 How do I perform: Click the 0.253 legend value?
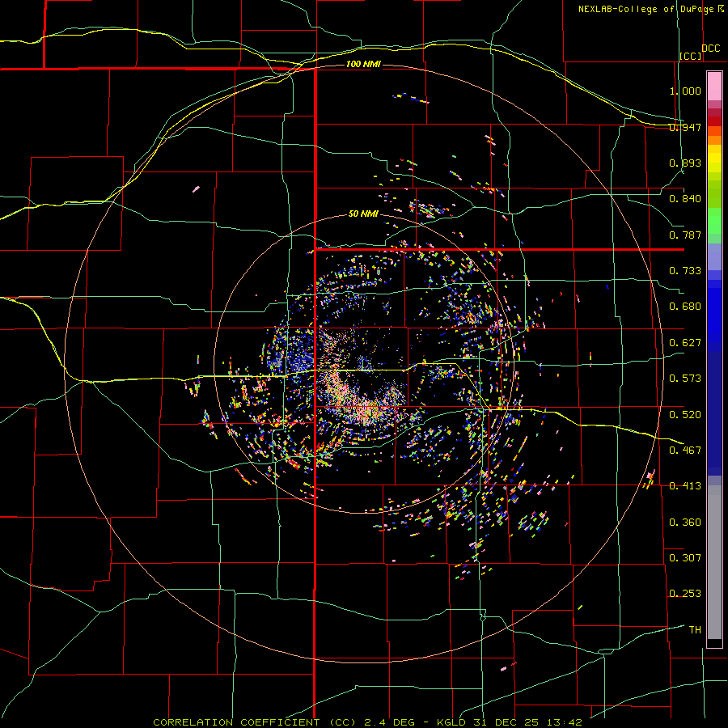(x=685, y=594)
